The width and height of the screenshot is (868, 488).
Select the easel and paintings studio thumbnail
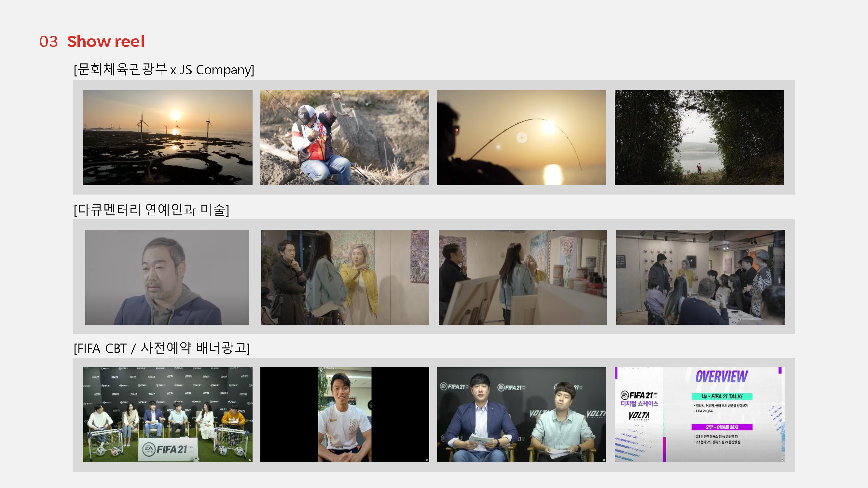(522, 277)
